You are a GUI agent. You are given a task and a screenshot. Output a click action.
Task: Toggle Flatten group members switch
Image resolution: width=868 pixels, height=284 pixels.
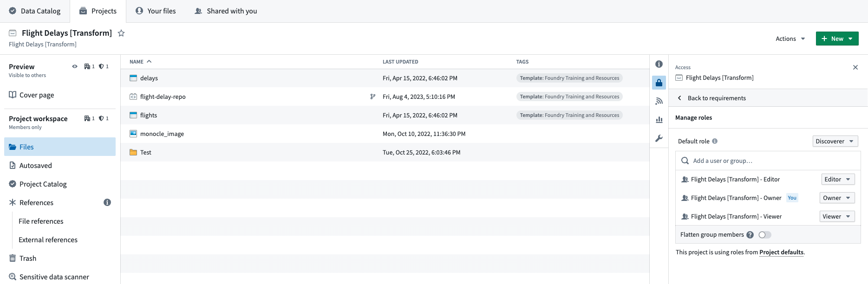pyautogui.click(x=765, y=235)
